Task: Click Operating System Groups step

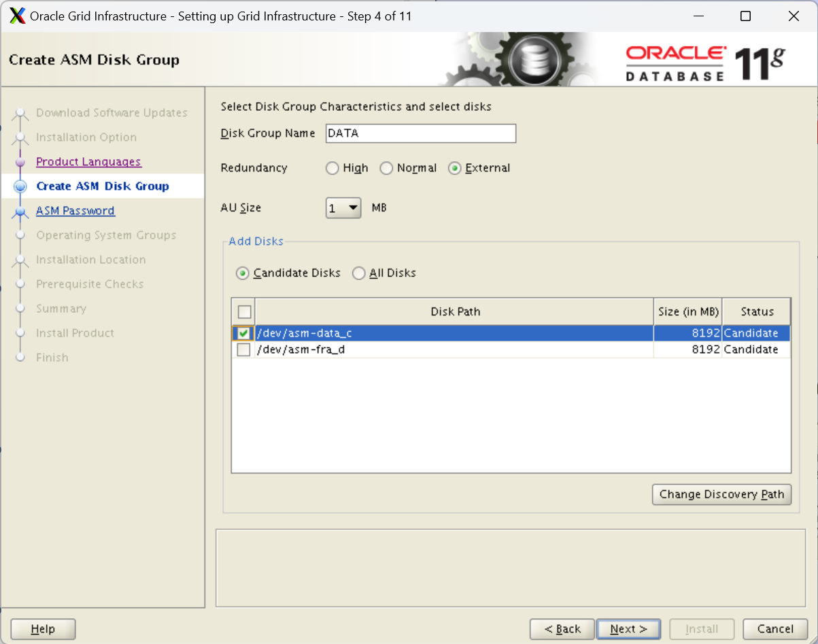Action: pyautogui.click(x=106, y=235)
